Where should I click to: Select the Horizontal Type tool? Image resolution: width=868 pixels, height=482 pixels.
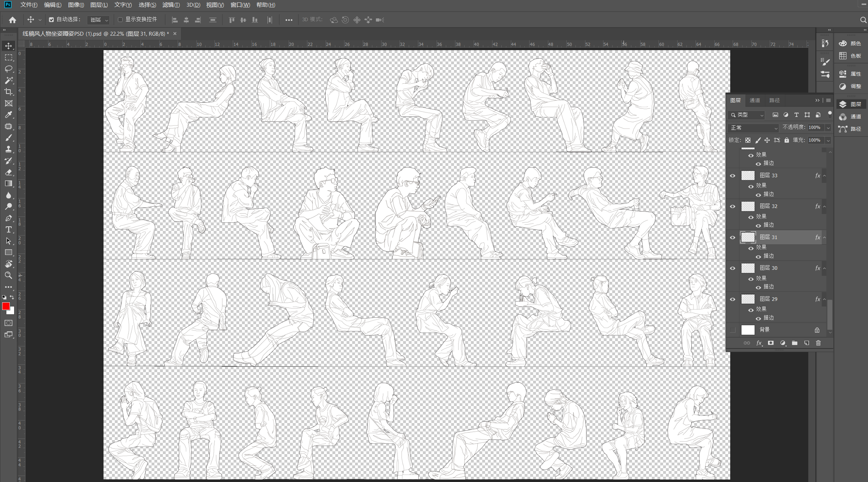tap(8, 230)
